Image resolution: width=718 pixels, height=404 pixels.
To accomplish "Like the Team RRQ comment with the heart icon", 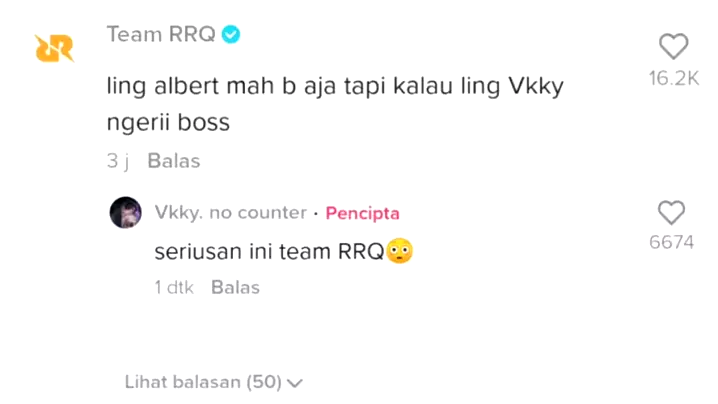I will tap(674, 46).
